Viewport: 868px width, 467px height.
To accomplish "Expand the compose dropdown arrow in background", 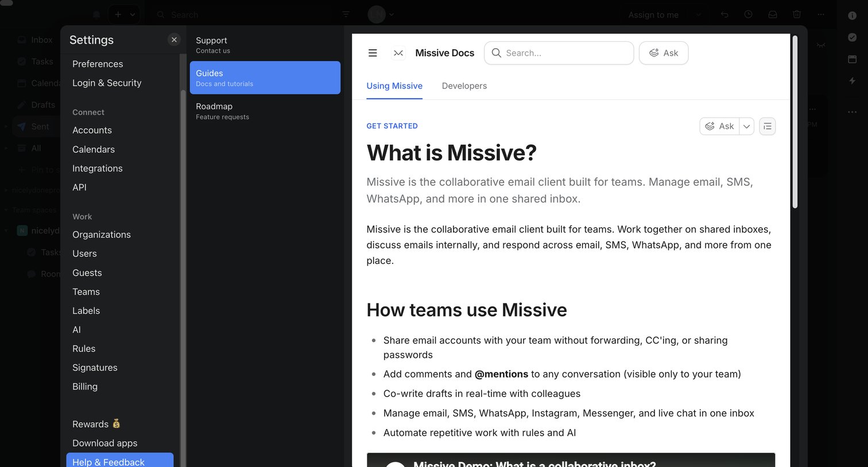I will (x=133, y=14).
